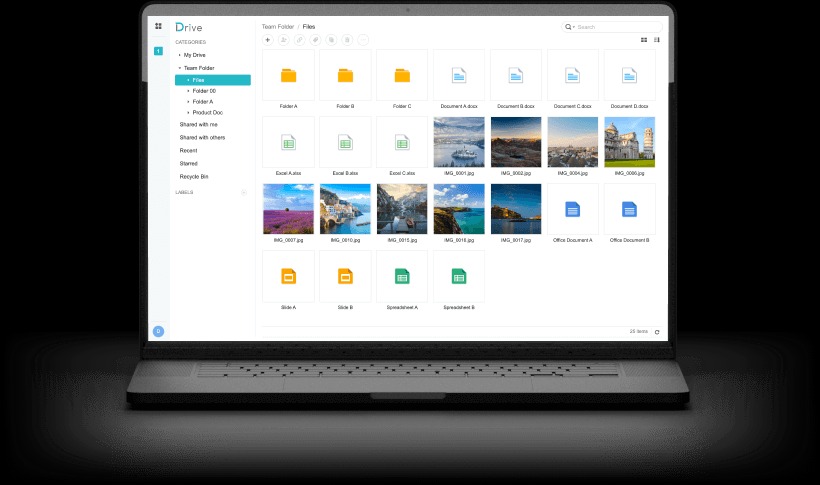
Task: Click the Delete trash icon in toolbar
Action: (x=347, y=40)
